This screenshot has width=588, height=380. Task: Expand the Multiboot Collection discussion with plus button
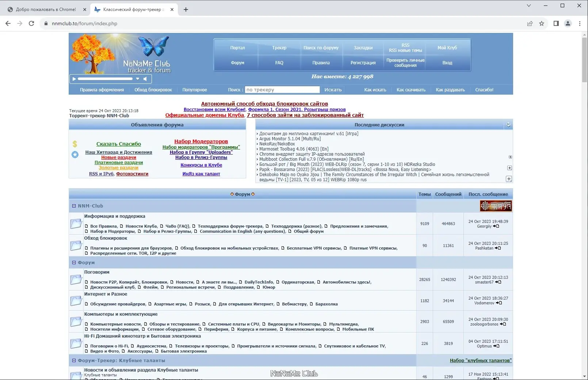(x=510, y=157)
